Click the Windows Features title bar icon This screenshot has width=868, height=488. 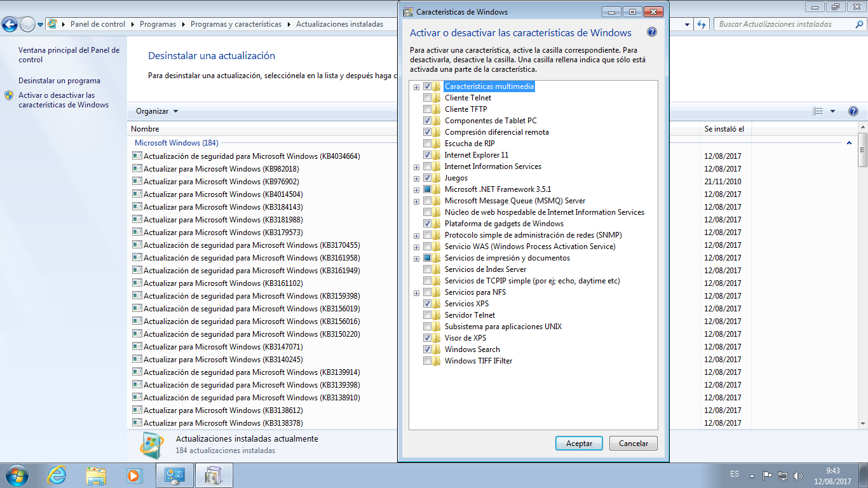[408, 11]
